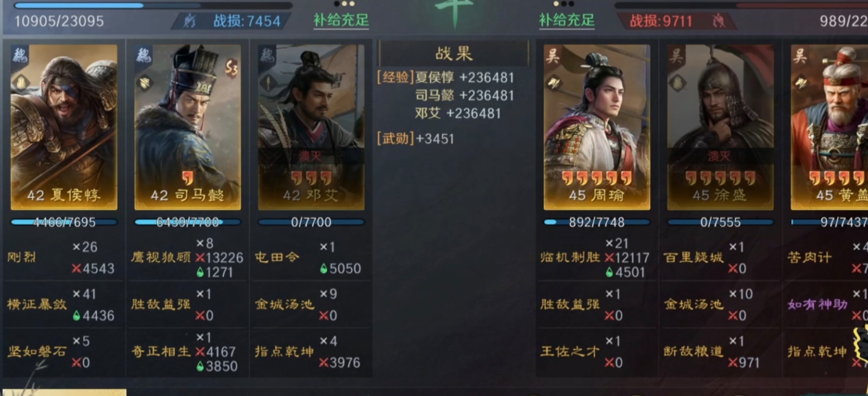Click troop type icon on 周瑜 card

click(x=554, y=82)
